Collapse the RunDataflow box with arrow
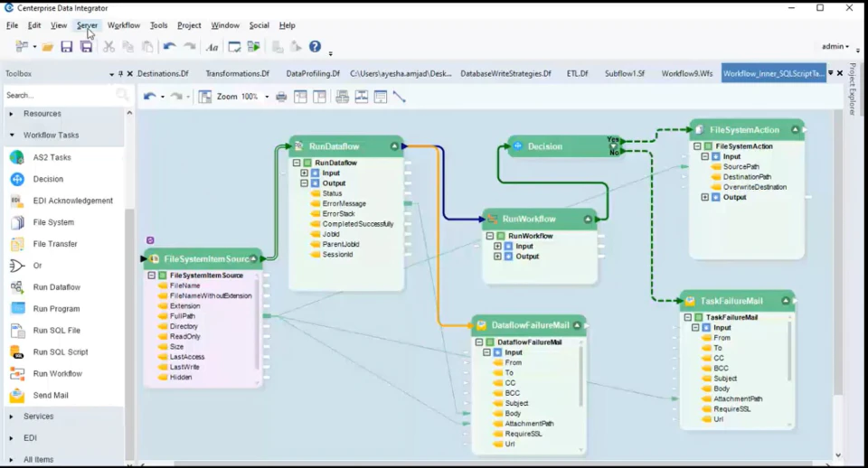 click(x=394, y=146)
